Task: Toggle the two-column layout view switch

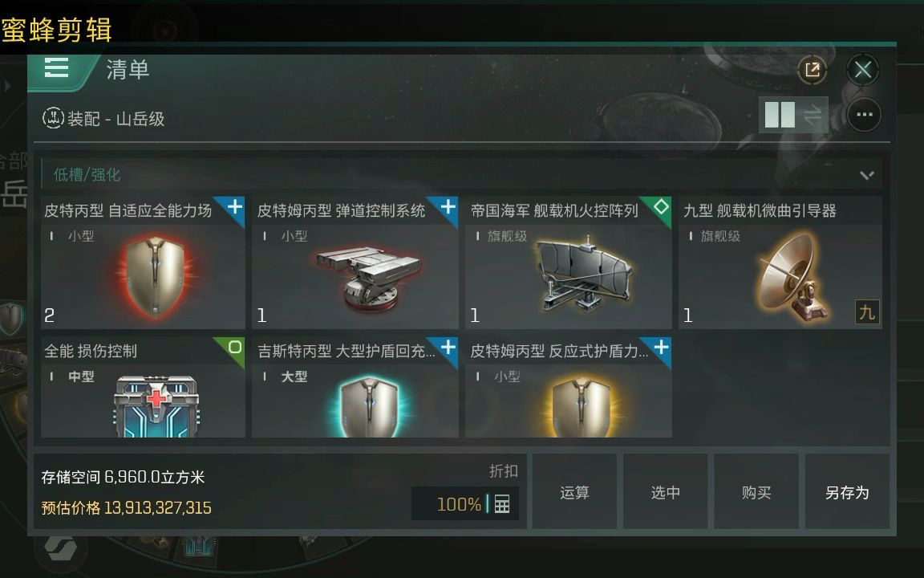Action: 779,115
